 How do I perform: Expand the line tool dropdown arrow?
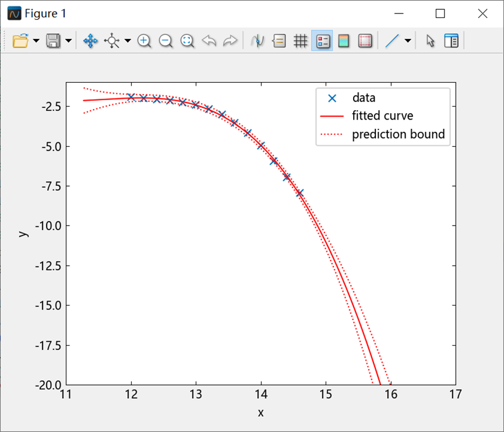(x=408, y=41)
